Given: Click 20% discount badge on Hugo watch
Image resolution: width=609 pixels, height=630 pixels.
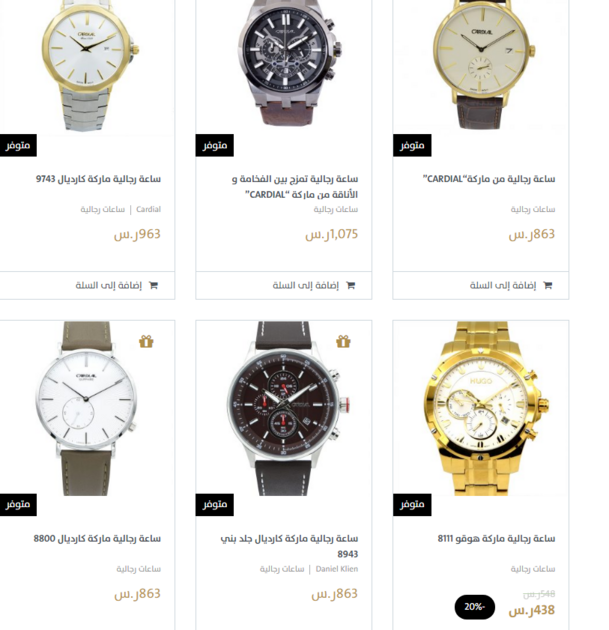Looking at the screenshot, I should 475,607.
